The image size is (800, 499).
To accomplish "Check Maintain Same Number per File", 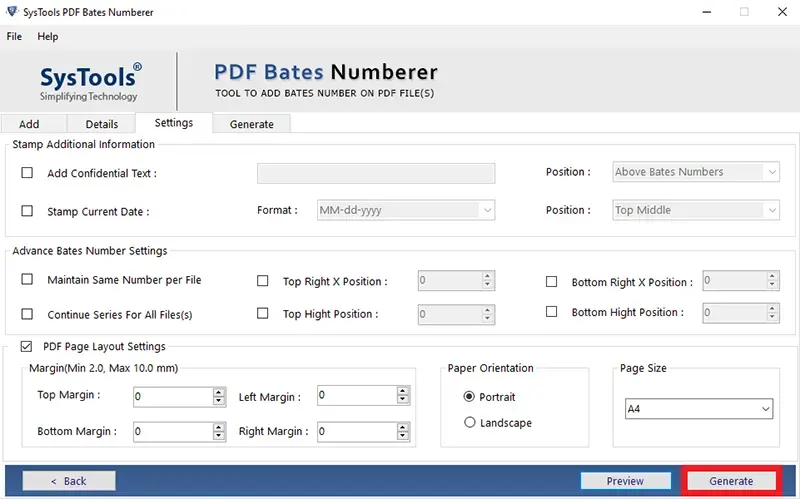I will pyautogui.click(x=27, y=279).
